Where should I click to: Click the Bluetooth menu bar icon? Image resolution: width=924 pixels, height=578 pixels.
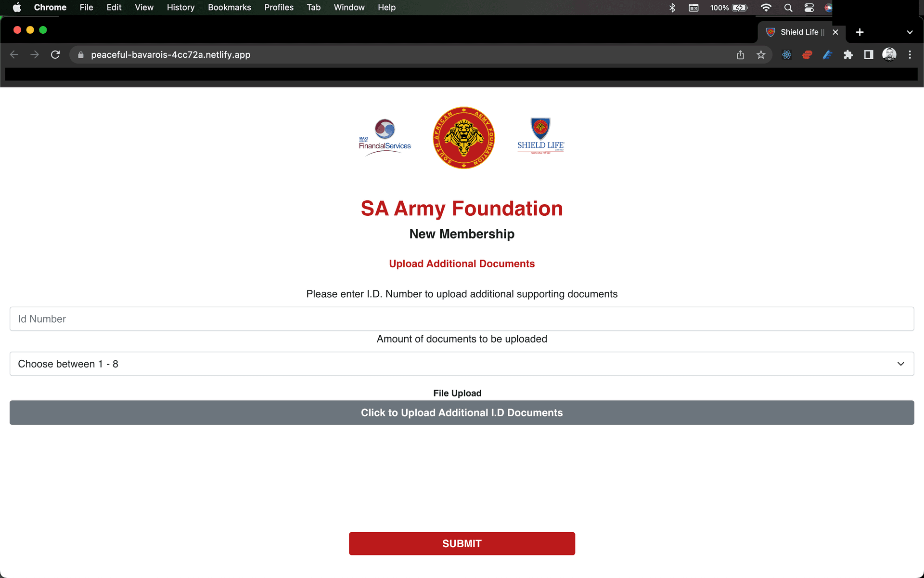pos(672,7)
